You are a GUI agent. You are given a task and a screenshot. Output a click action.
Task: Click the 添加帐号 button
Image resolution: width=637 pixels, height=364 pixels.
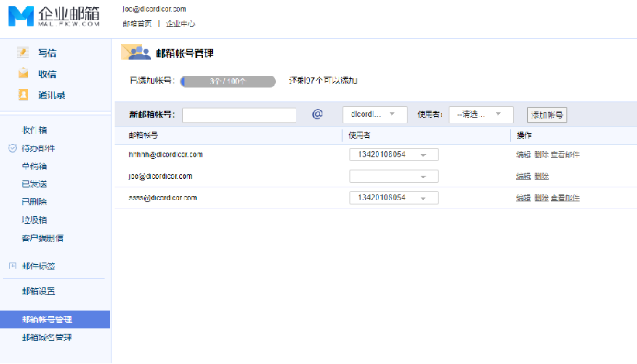coord(547,115)
